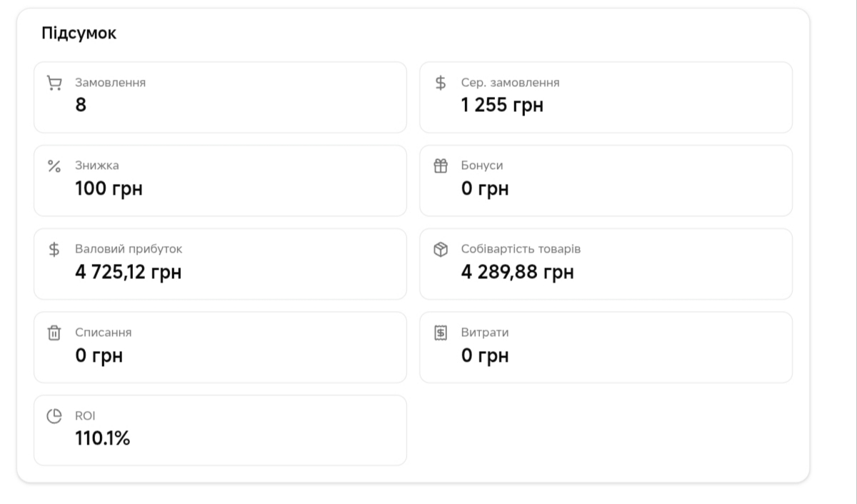Click the trash bin icon for Списання

point(54,333)
